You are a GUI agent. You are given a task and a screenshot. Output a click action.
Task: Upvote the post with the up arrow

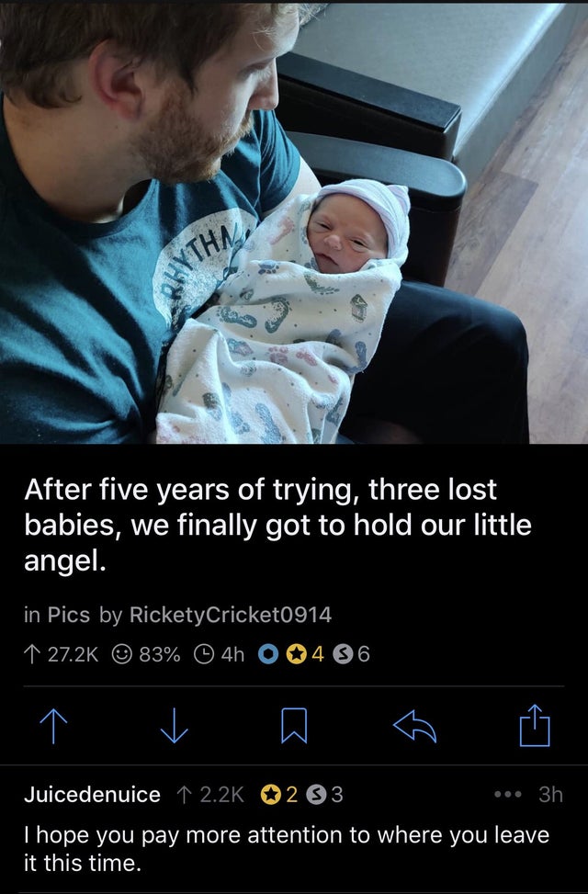click(53, 726)
